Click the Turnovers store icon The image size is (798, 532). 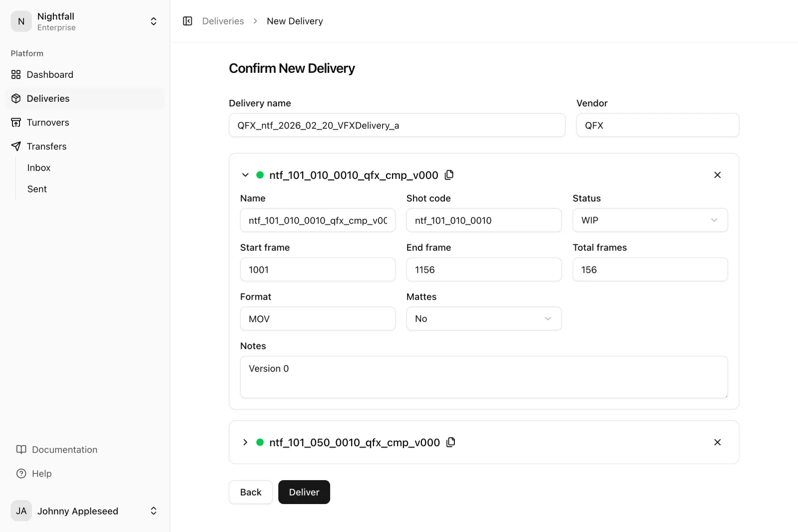click(x=16, y=123)
